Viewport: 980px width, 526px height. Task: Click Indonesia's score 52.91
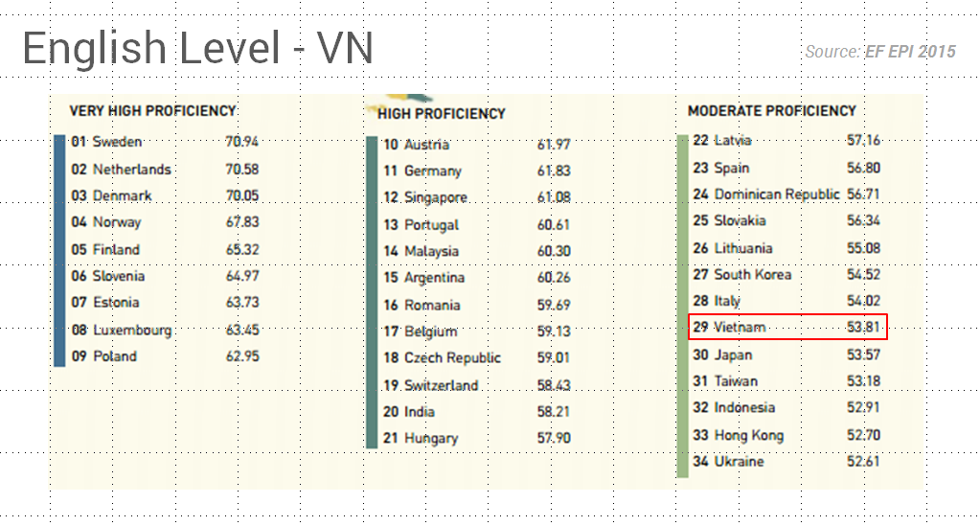[x=864, y=407]
